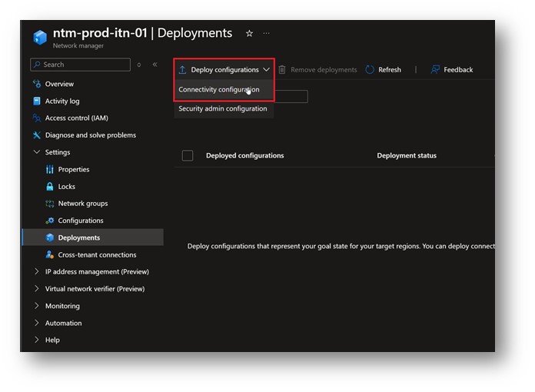Click the Activity log book icon
This screenshot has width=535, height=392.
[x=36, y=101]
